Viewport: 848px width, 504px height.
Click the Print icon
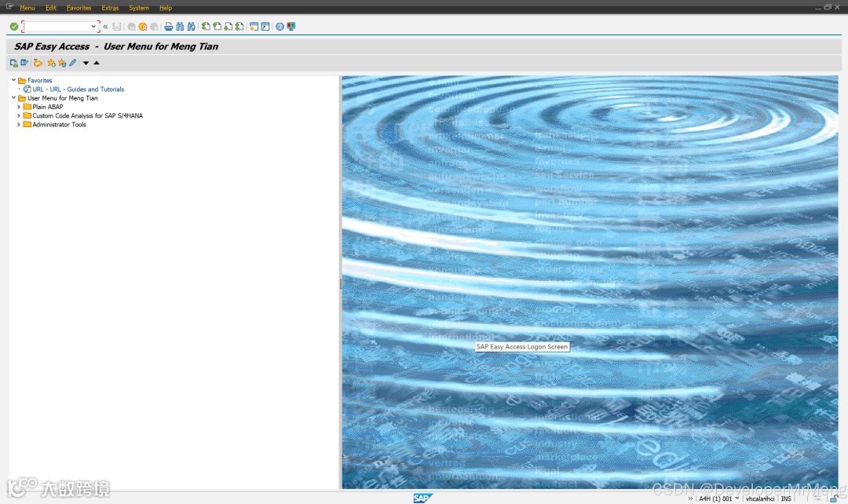169,27
